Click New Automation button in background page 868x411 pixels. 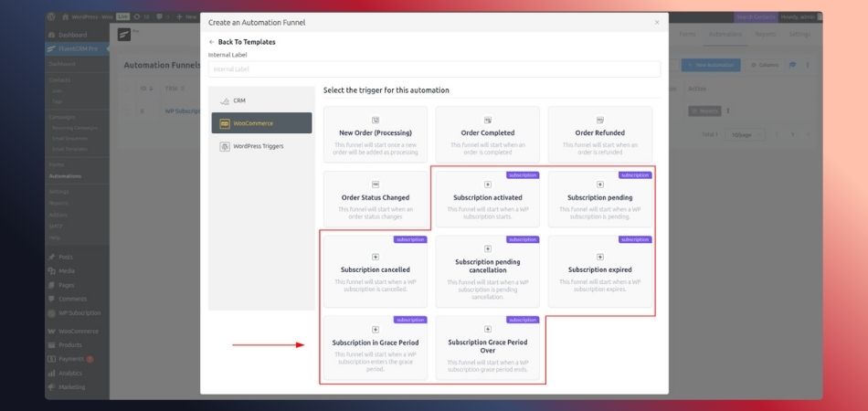pos(711,65)
